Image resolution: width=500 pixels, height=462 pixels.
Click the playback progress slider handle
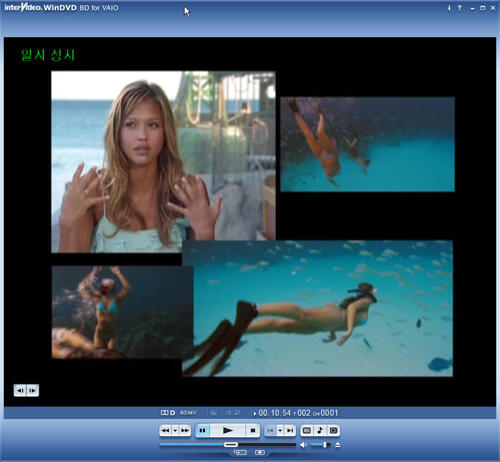231,445
